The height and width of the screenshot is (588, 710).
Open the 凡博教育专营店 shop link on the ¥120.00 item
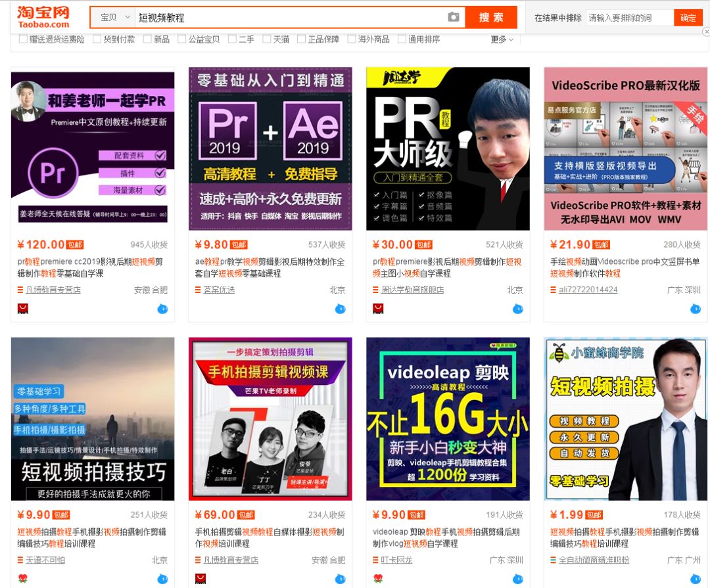coord(53,290)
